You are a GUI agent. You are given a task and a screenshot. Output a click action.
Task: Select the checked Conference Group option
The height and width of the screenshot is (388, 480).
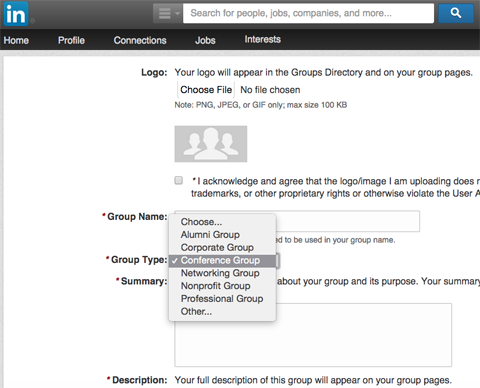point(222,260)
